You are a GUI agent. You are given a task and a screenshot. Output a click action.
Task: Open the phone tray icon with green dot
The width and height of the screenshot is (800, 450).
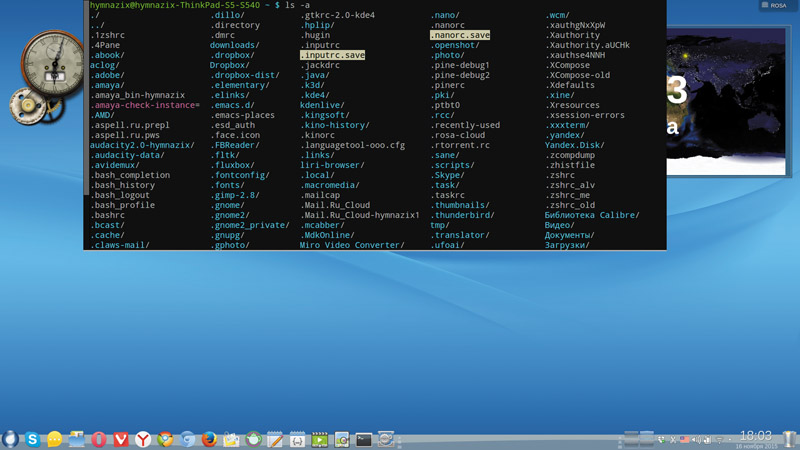point(661,440)
